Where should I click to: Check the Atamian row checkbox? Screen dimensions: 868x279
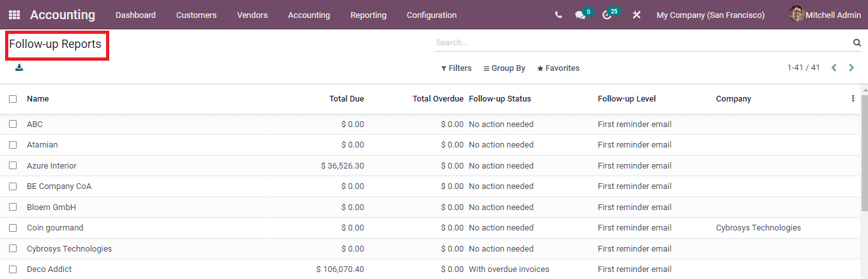coord(13,145)
